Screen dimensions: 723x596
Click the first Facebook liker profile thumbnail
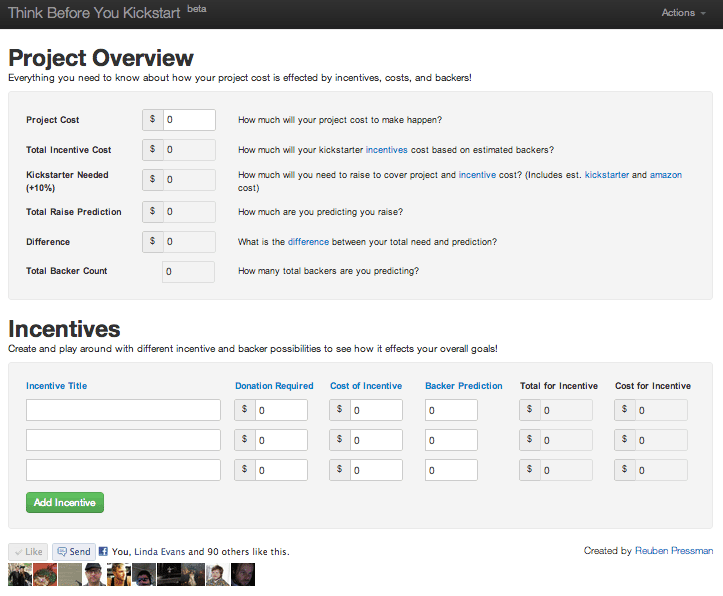pyautogui.click(x=20, y=574)
